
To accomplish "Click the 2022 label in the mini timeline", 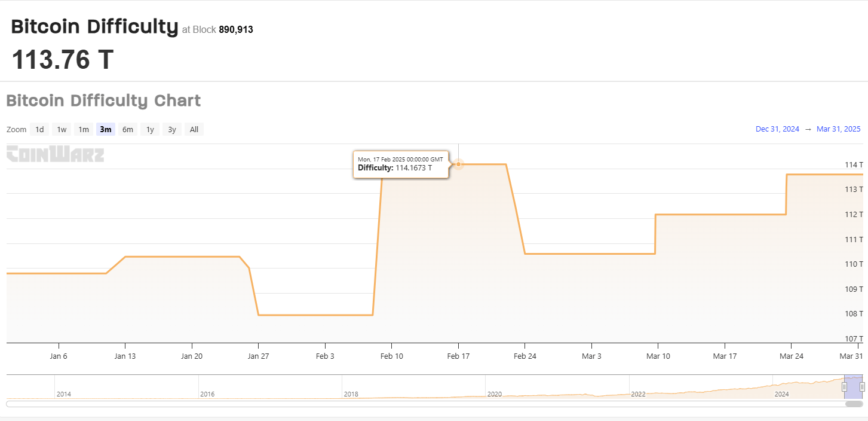I will (638, 394).
